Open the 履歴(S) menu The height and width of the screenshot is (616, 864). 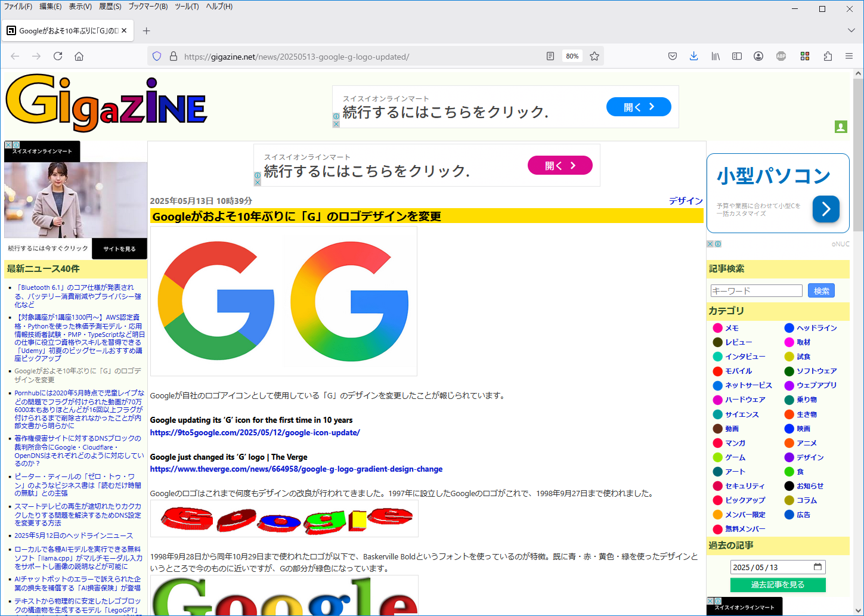110,7
